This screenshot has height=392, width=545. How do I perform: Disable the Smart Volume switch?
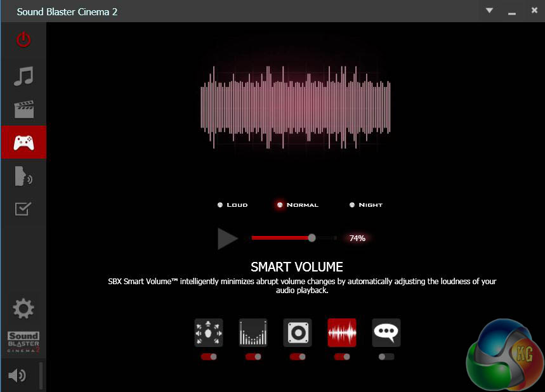pyautogui.click(x=342, y=356)
